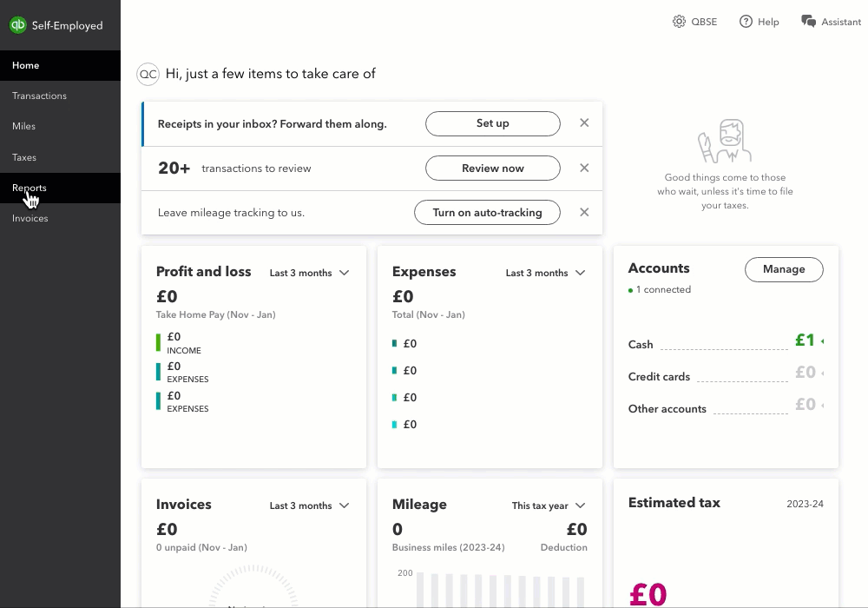This screenshot has width=868, height=608.
Task: Click the first Expenses category £0 row
Action: coord(404,343)
